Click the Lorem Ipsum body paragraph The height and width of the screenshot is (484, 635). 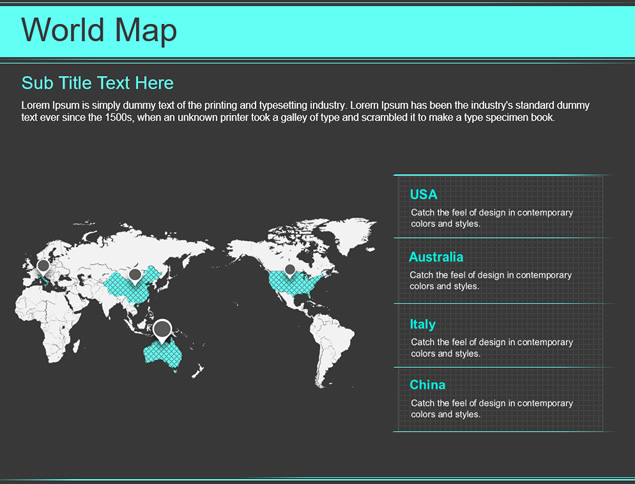point(305,111)
